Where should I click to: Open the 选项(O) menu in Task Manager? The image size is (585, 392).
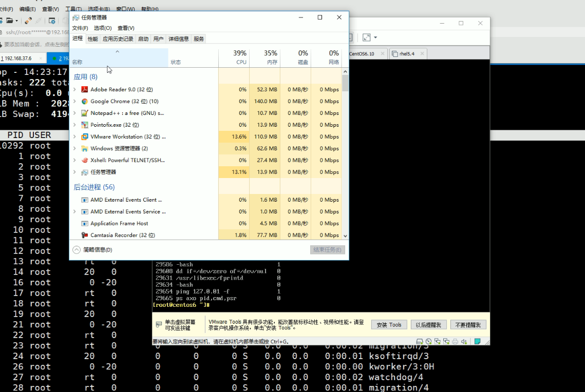102,28
